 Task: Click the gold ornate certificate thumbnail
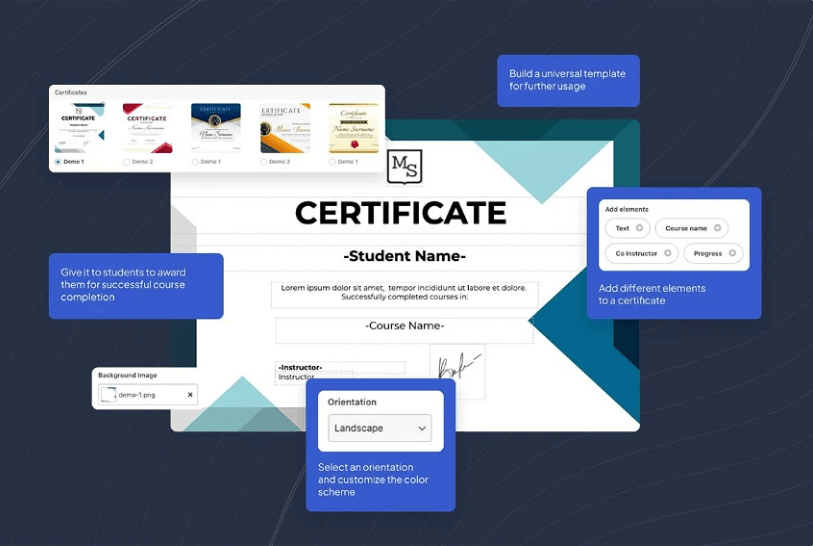[x=353, y=128]
